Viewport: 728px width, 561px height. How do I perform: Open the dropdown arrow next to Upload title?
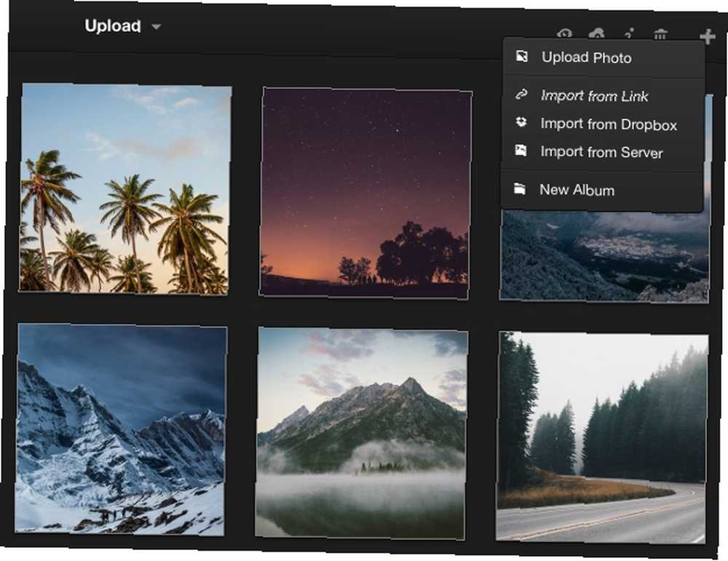pyautogui.click(x=156, y=27)
